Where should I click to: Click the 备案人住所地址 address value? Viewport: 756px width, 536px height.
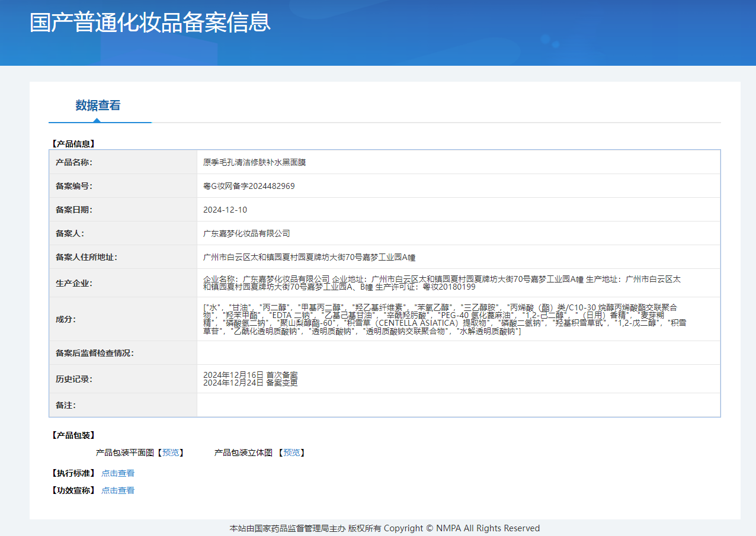309,257
